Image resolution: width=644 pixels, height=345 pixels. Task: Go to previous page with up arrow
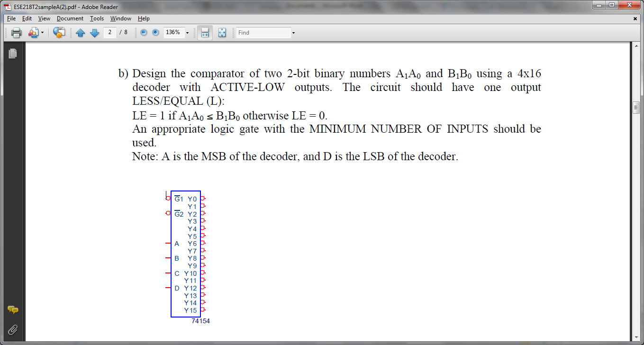coord(80,33)
